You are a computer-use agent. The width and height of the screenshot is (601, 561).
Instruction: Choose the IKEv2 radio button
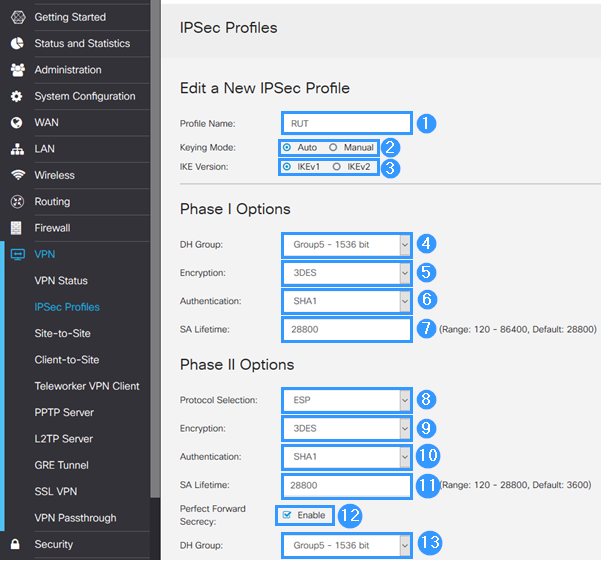[x=337, y=167]
